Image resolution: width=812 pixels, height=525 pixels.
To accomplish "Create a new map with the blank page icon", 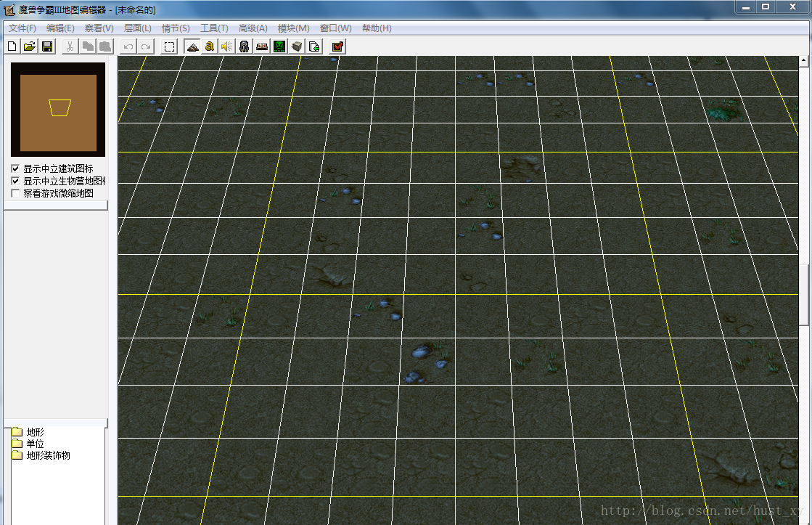I will (12, 46).
